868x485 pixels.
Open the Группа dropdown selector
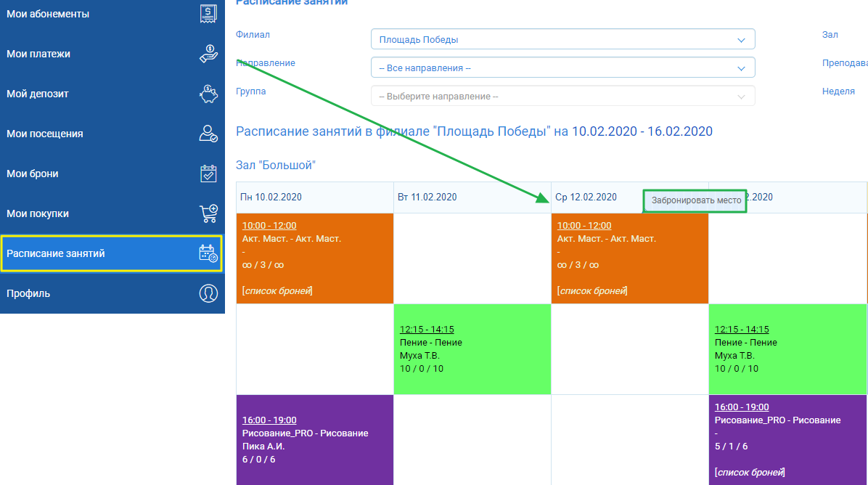[562, 96]
